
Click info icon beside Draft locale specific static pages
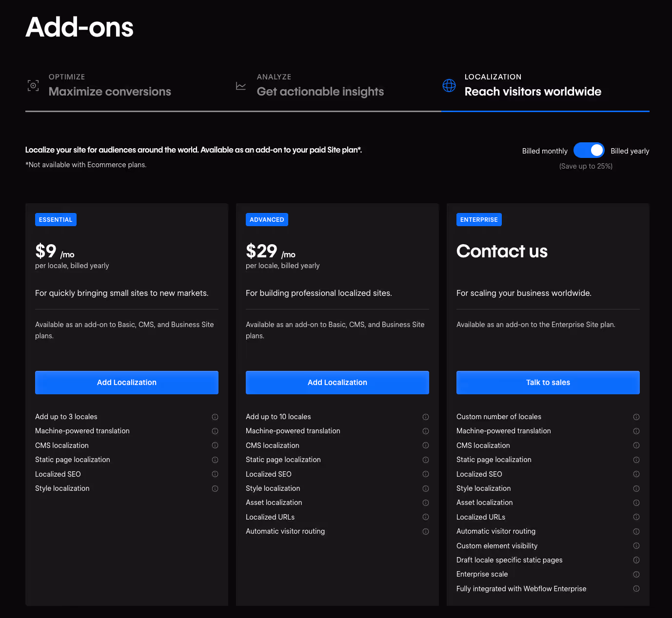pyautogui.click(x=636, y=560)
